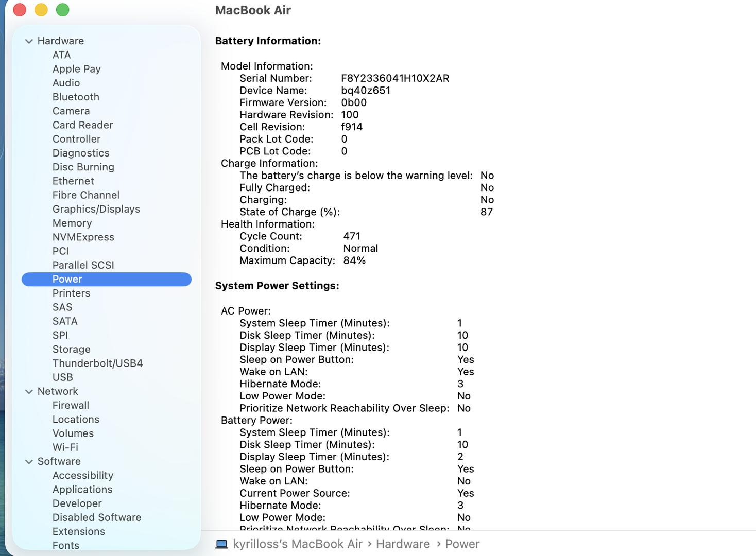Image resolution: width=756 pixels, height=556 pixels.
Task: Collapse the Network section chevron
Action: pos(29,392)
